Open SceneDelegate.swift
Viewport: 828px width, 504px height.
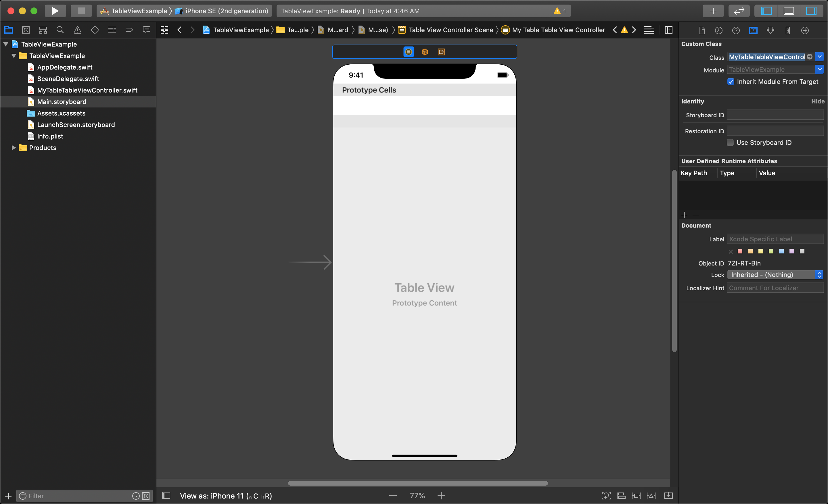68,78
